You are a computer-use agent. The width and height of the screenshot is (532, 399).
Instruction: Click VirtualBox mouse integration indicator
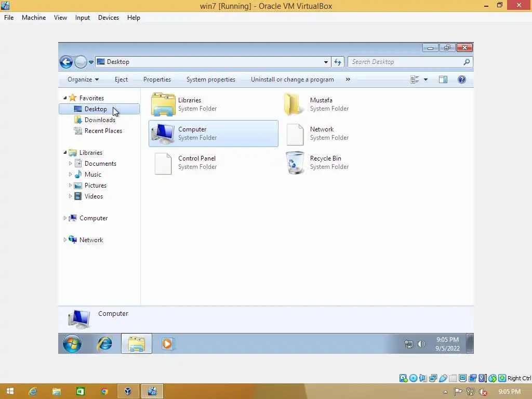[493, 378]
